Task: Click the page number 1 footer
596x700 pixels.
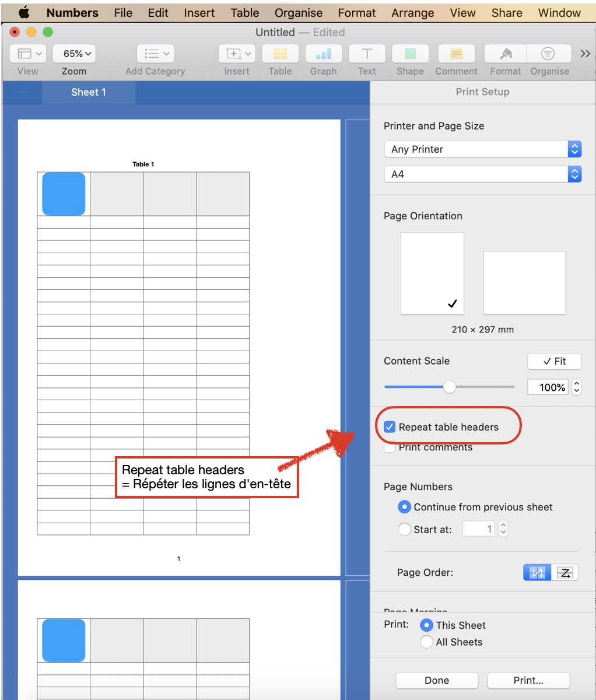Action: tap(178, 559)
